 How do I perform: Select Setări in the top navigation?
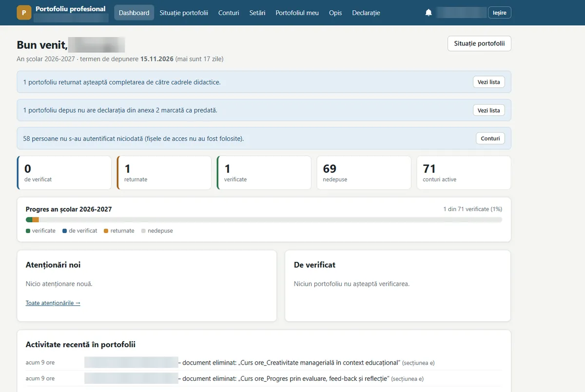pos(257,13)
